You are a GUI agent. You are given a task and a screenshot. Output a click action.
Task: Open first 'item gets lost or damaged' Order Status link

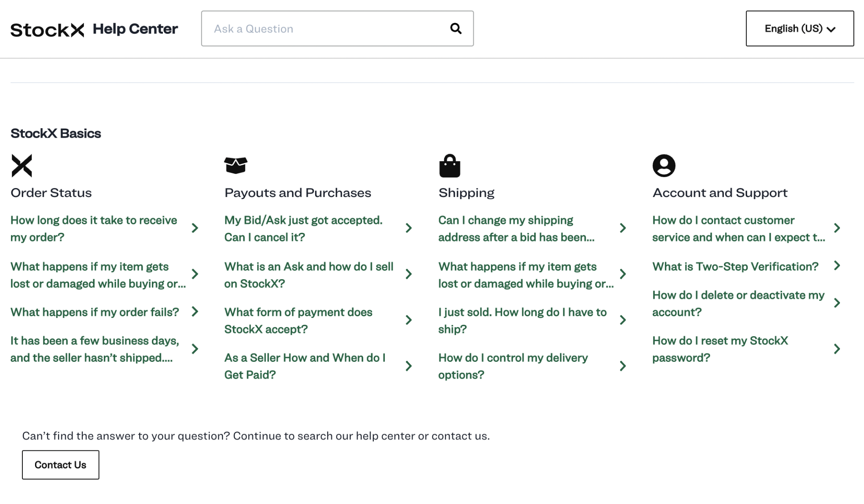(x=98, y=275)
